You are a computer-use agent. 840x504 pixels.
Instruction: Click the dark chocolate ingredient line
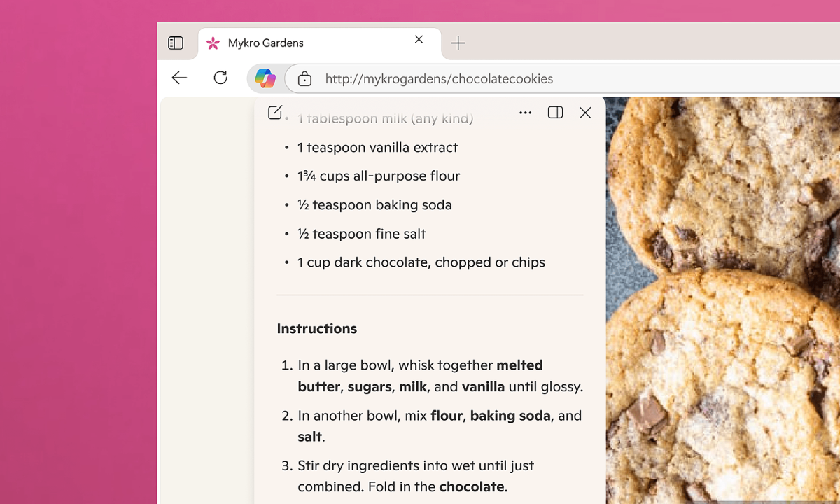(421, 262)
